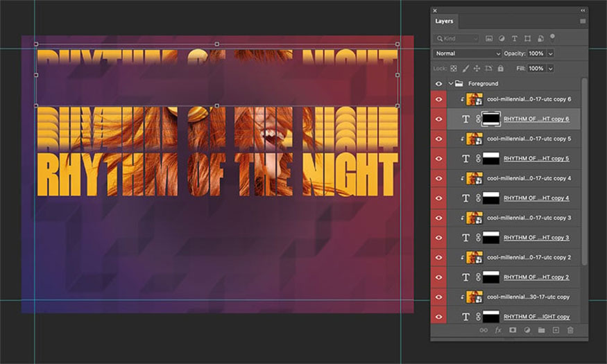Open the Kind filter dropdown

[456, 38]
